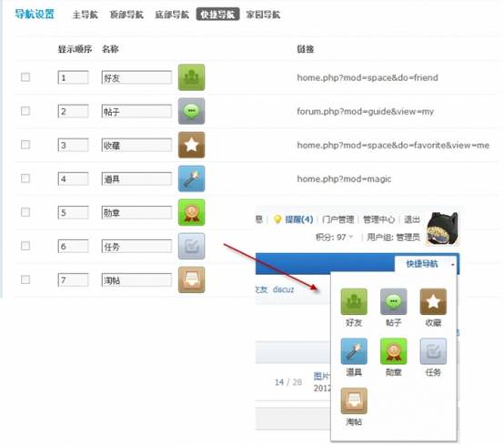Click the user avatar thumbnail
The height and width of the screenshot is (446, 504).
click(442, 228)
